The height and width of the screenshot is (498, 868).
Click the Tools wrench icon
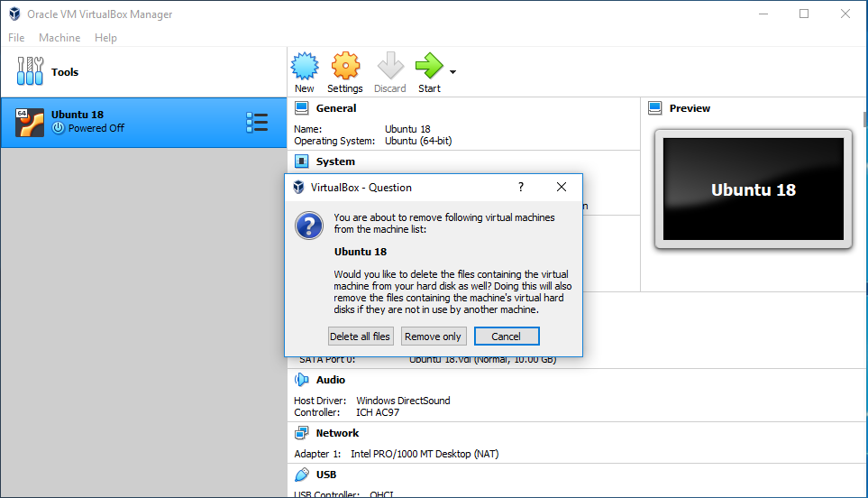pos(30,71)
